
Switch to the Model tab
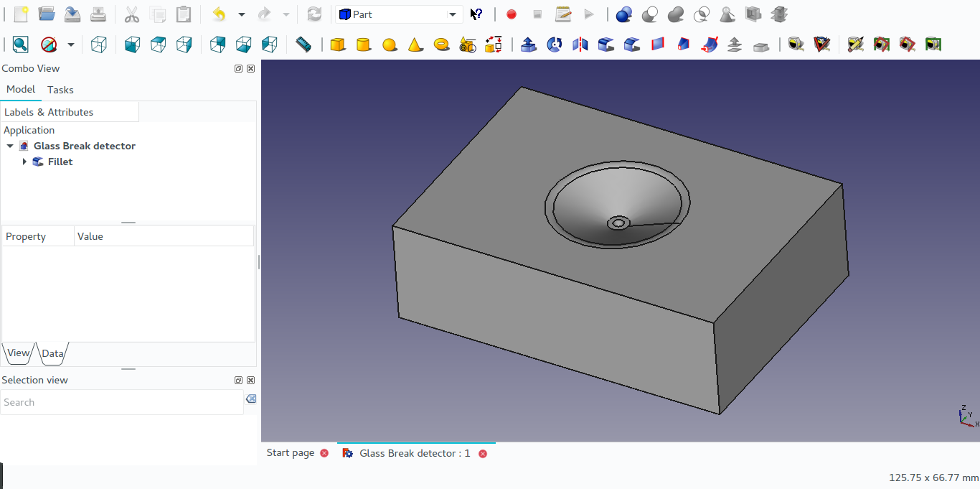pyautogui.click(x=21, y=90)
